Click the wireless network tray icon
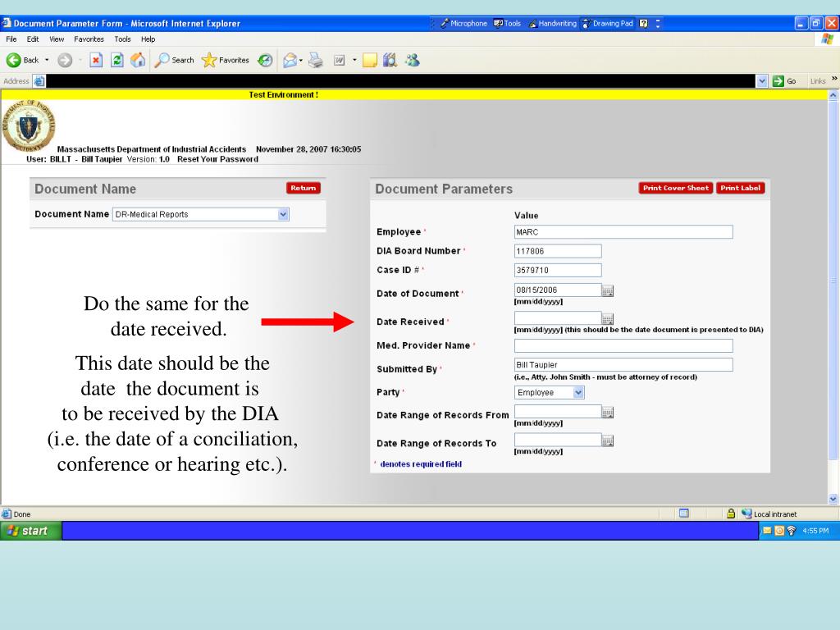This screenshot has width=840, height=630. click(x=791, y=531)
